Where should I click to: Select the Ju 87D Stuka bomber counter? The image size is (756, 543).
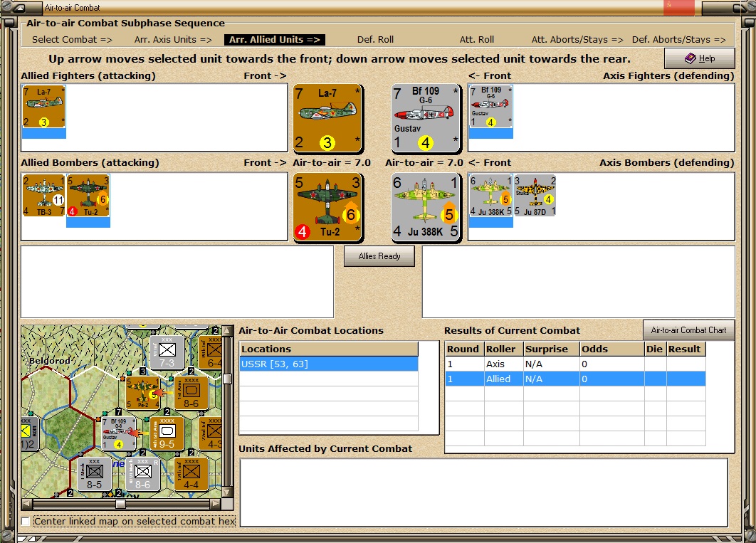pos(535,195)
